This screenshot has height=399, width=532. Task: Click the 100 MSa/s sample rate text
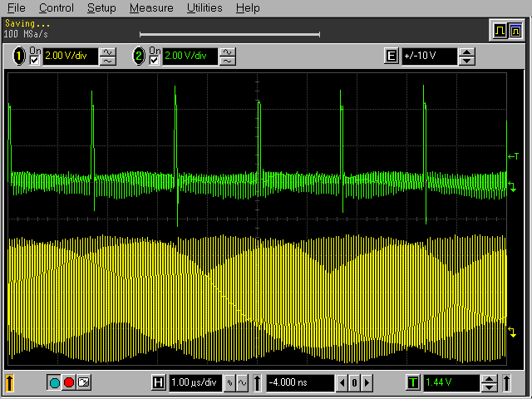point(26,34)
